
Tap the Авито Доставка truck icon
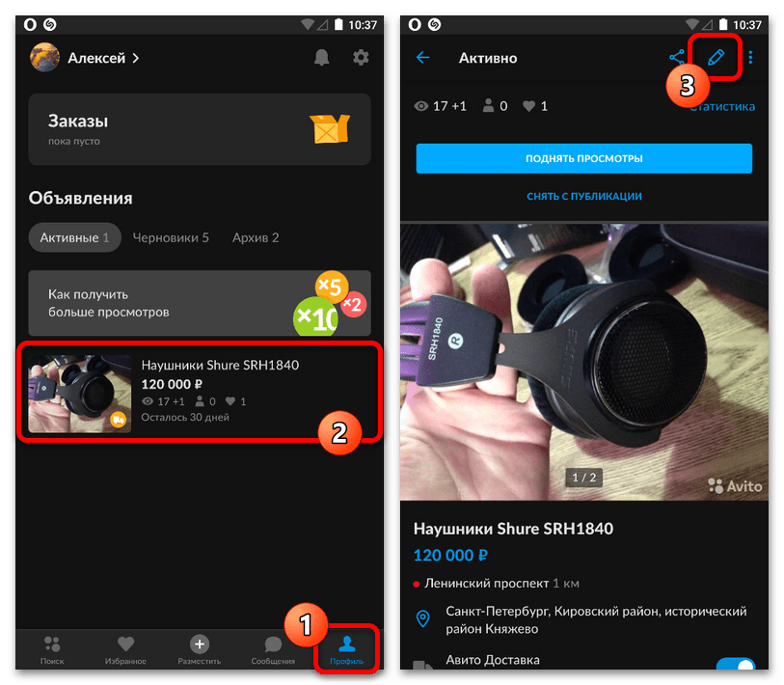(422, 665)
